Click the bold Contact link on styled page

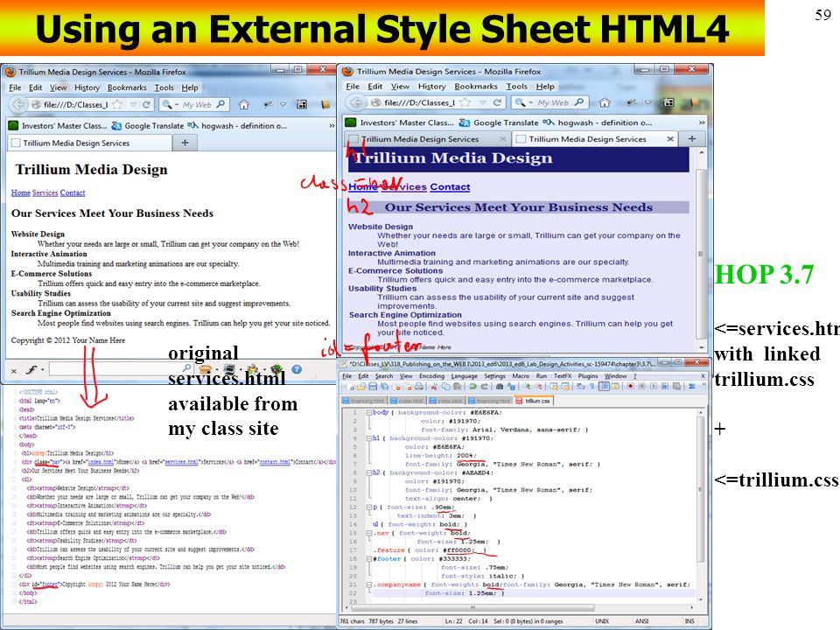point(450,187)
